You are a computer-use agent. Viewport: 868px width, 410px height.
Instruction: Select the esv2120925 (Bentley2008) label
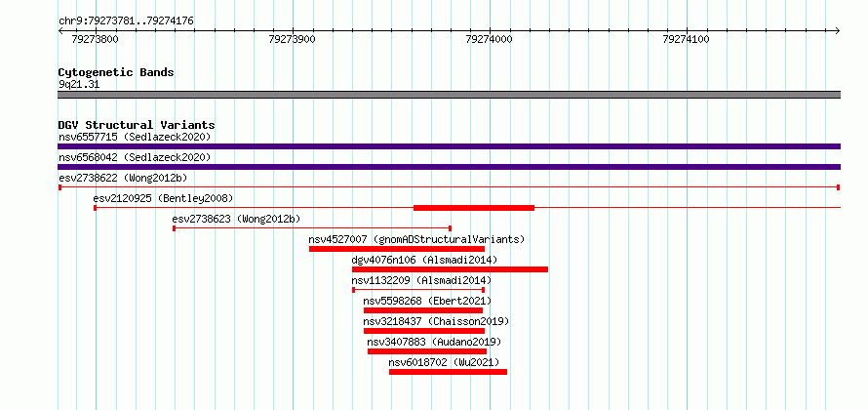pos(163,198)
